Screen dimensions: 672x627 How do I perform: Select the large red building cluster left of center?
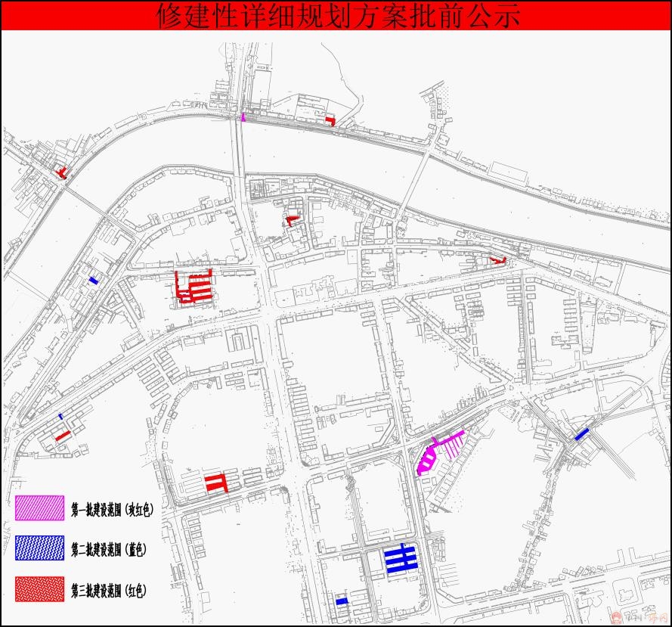pyautogui.click(x=194, y=287)
